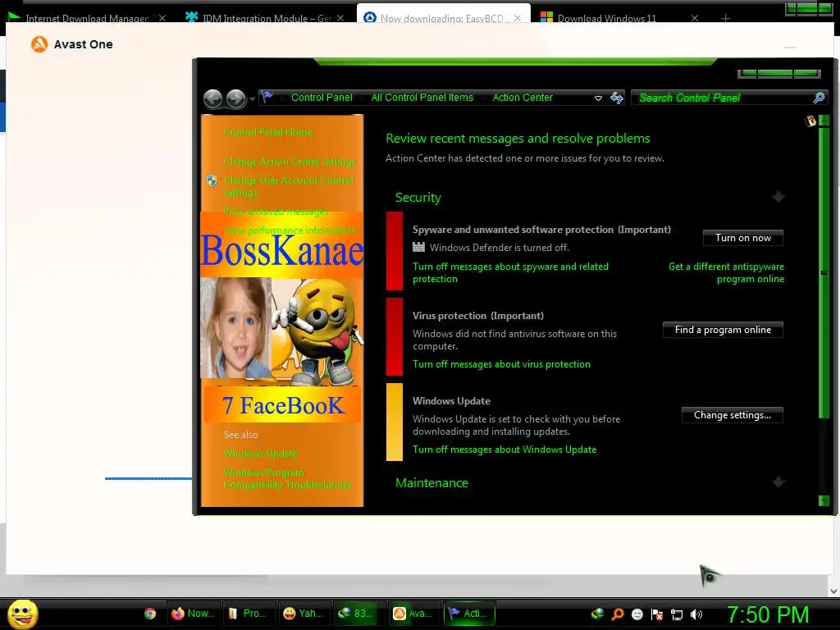Click the volume speaker tray icon
The image size is (840, 630).
click(696, 614)
